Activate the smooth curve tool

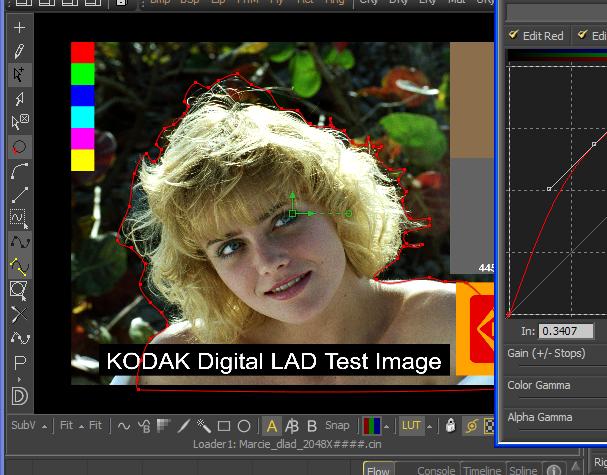19,242
